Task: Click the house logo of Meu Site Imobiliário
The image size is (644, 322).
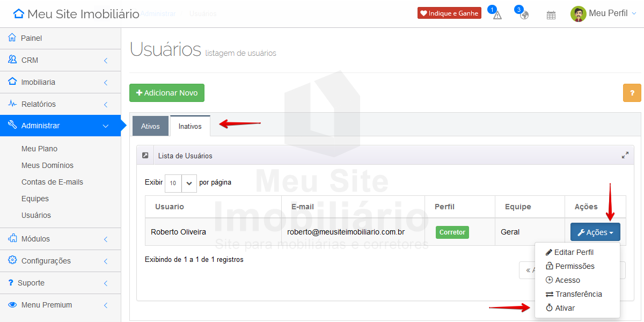Action: pyautogui.click(x=19, y=14)
